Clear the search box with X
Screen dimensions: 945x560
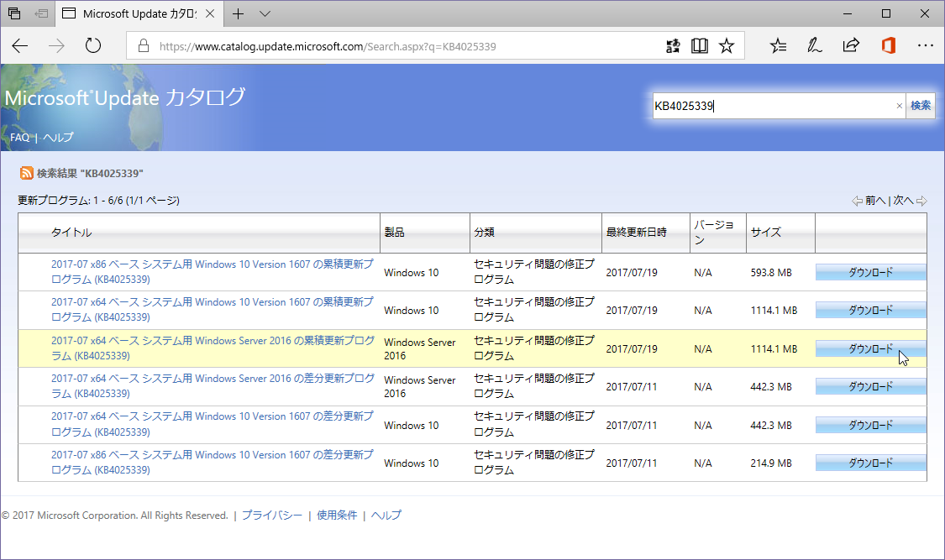click(899, 106)
